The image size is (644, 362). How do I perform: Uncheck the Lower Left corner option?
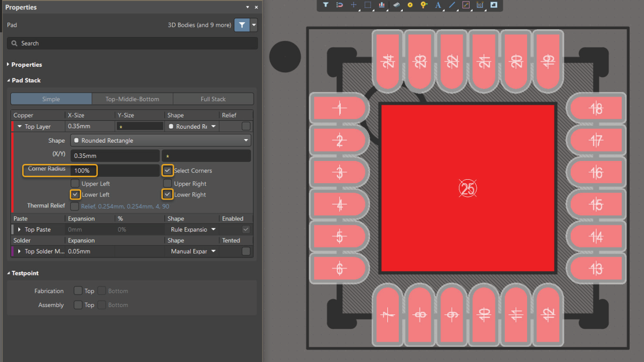tap(75, 194)
